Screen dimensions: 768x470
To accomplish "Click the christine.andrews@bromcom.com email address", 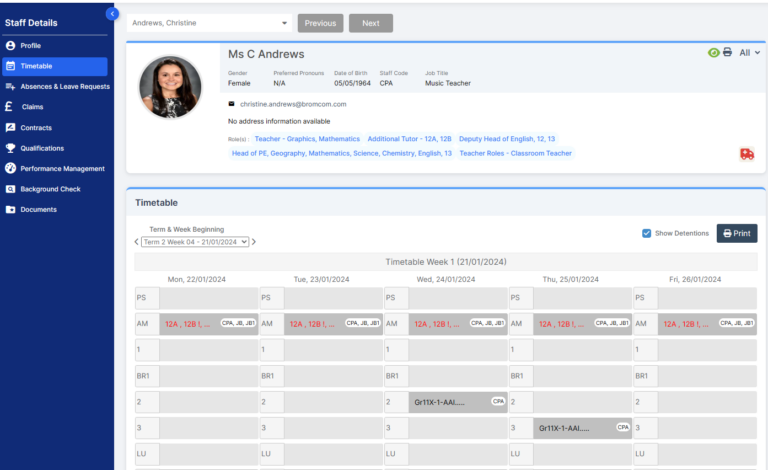I will [x=293, y=104].
